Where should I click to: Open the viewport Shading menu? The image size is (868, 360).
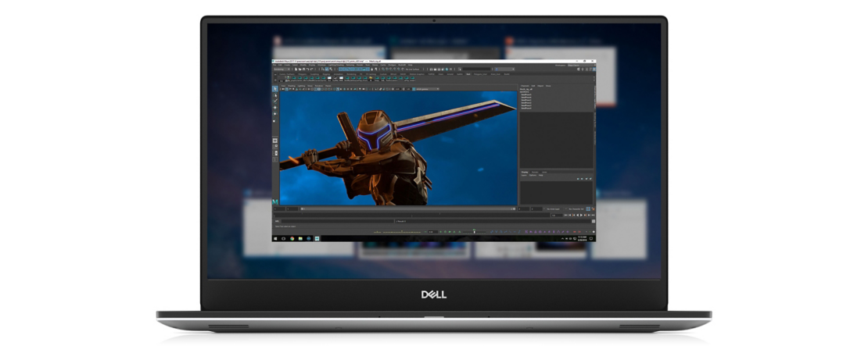tap(292, 86)
